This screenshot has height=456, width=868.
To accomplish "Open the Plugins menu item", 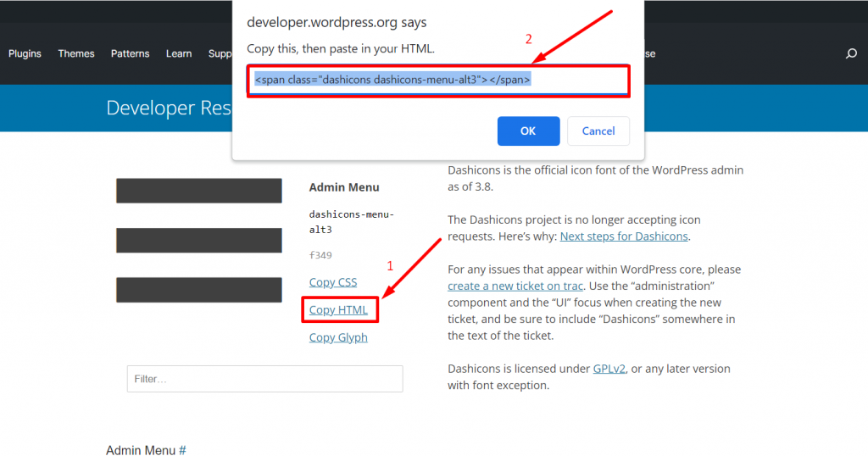I will coord(25,53).
